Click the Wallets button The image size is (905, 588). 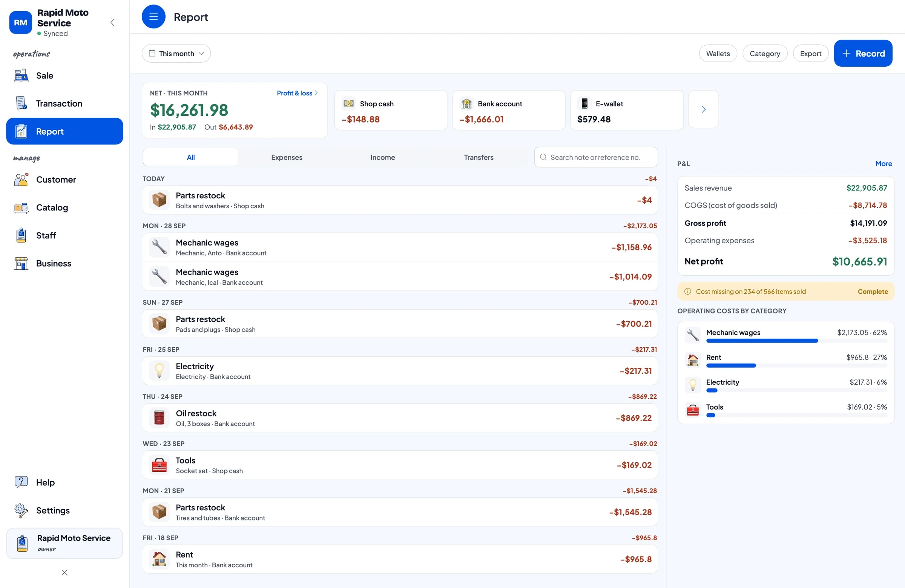click(x=718, y=54)
